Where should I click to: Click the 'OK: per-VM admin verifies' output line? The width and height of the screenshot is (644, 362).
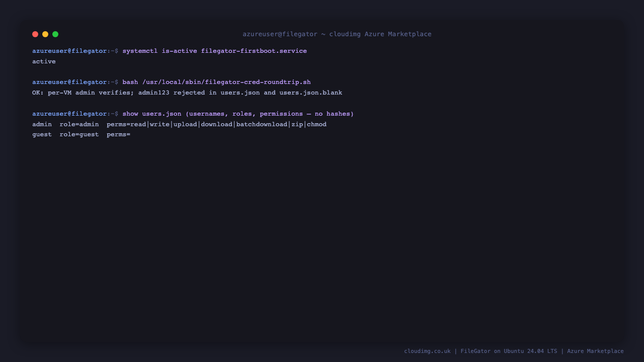187,93
